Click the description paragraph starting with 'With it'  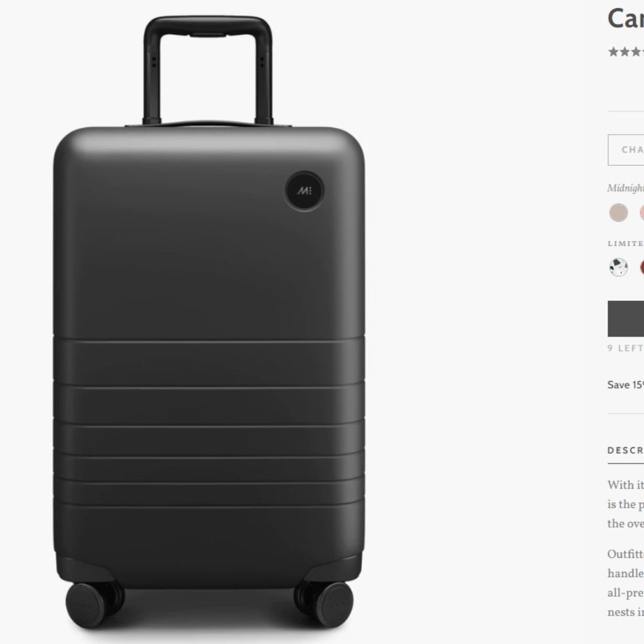coord(625,504)
